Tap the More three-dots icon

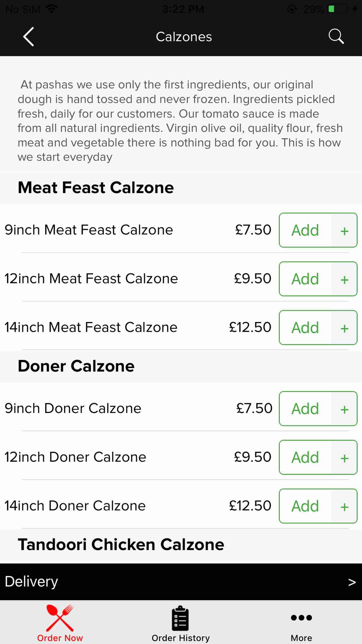[x=301, y=618]
